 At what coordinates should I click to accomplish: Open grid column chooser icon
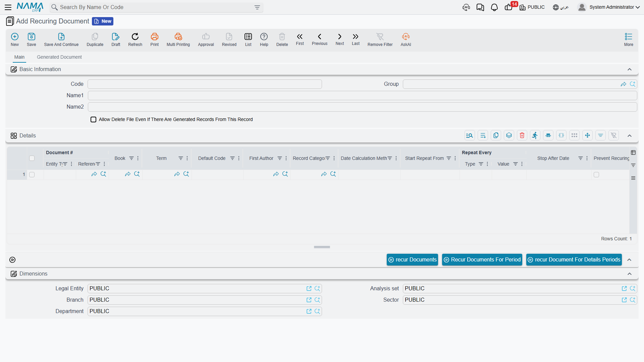(633, 153)
